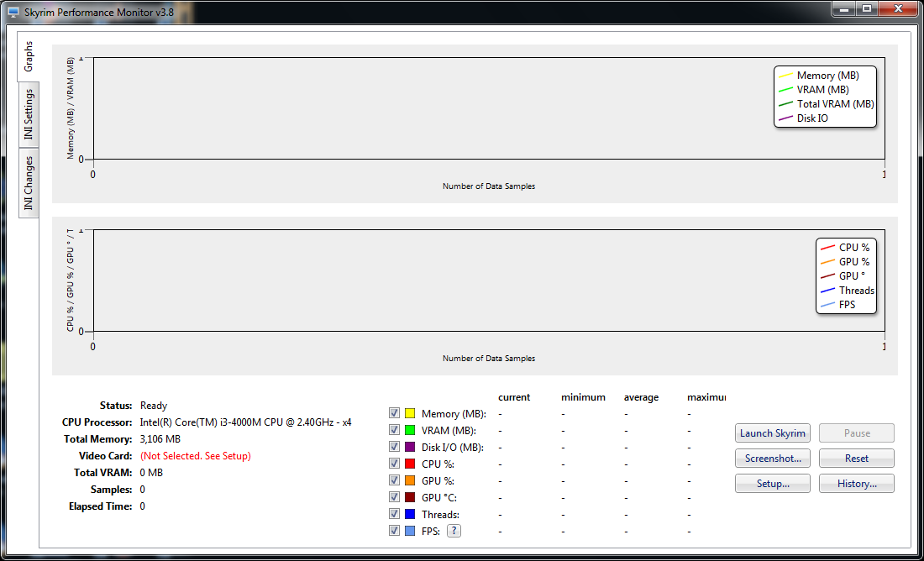This screenshot has height=561, width=924.
Task: Close the Skyrim Performance Monitor window
Action: click(x=898, y=8)
